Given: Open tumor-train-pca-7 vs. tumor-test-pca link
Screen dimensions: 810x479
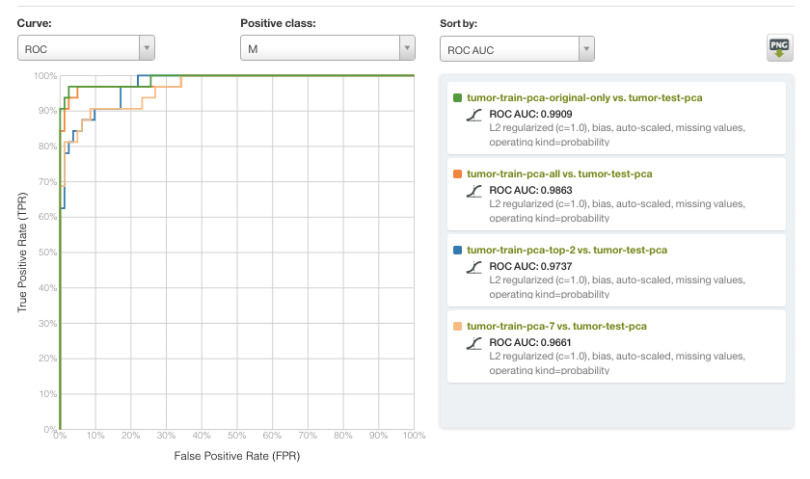Looking at the screenshot, I should [557, 326].
